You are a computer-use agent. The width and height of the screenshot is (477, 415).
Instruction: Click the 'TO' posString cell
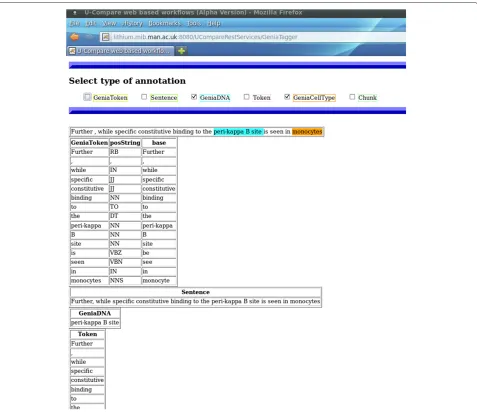(125, 207)
